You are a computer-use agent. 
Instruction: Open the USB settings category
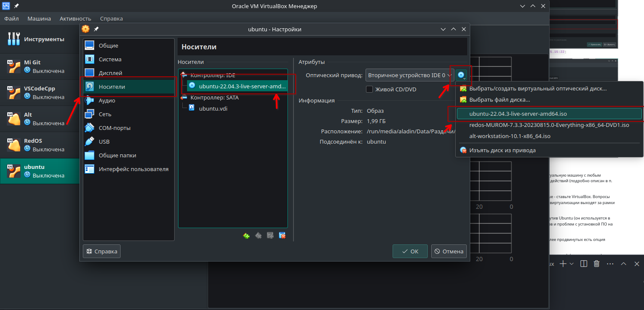pyautogui.click(x=104, y=141)
